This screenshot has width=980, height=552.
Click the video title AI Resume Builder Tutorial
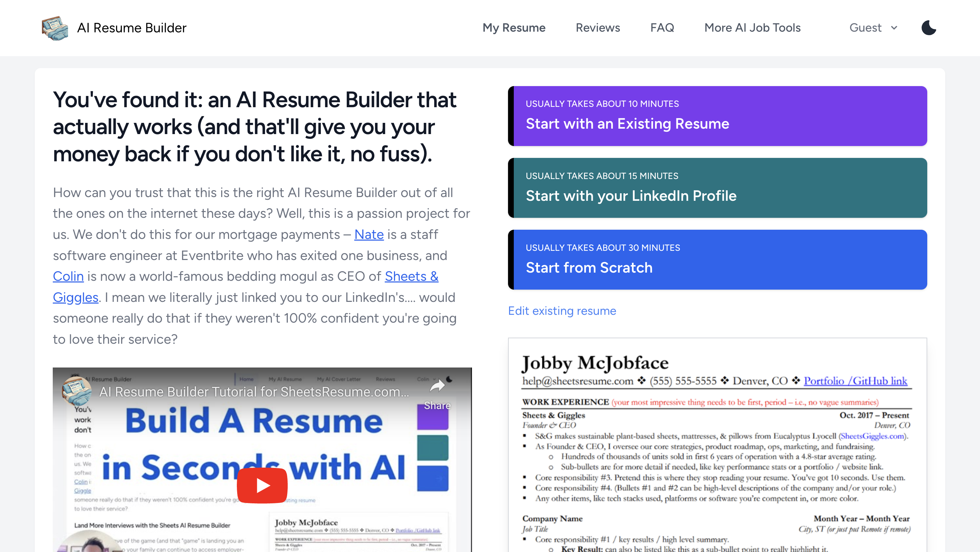(x=254, y=392)
